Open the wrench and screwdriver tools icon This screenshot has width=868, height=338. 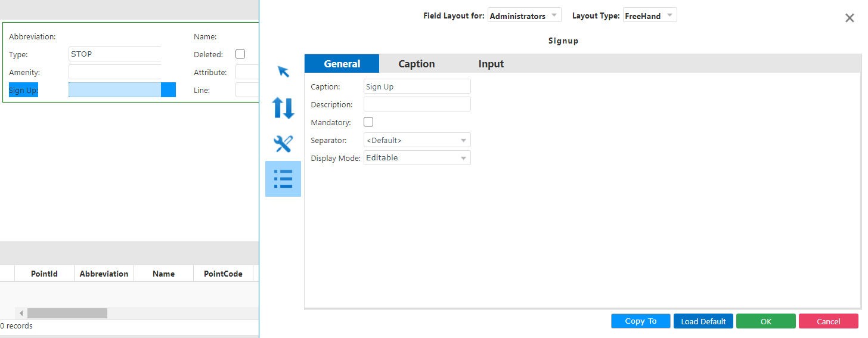pyautogui.click(x=283, y=144)
